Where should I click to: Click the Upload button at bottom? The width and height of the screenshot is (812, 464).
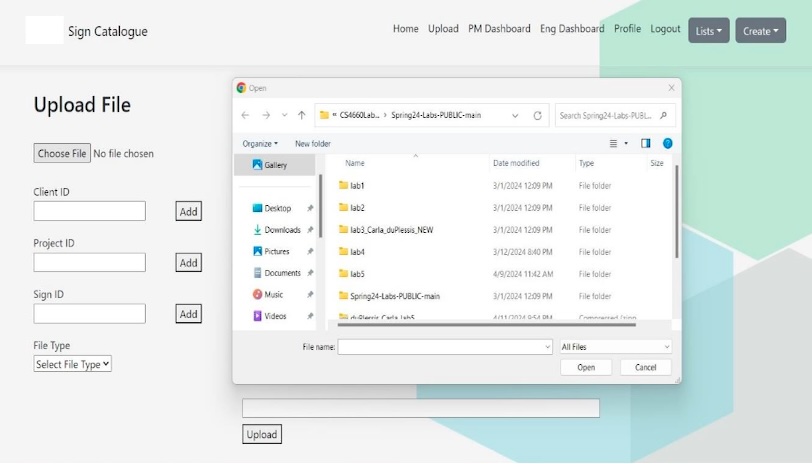click(262, 434)
